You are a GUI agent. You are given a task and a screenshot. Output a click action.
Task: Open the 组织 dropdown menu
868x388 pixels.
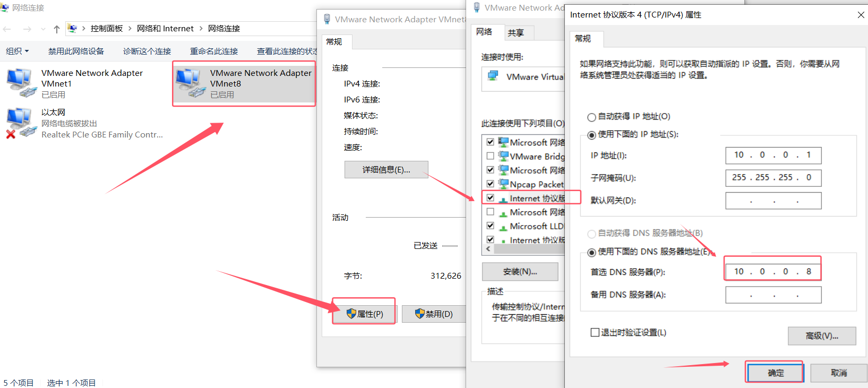tap(18, 51)
